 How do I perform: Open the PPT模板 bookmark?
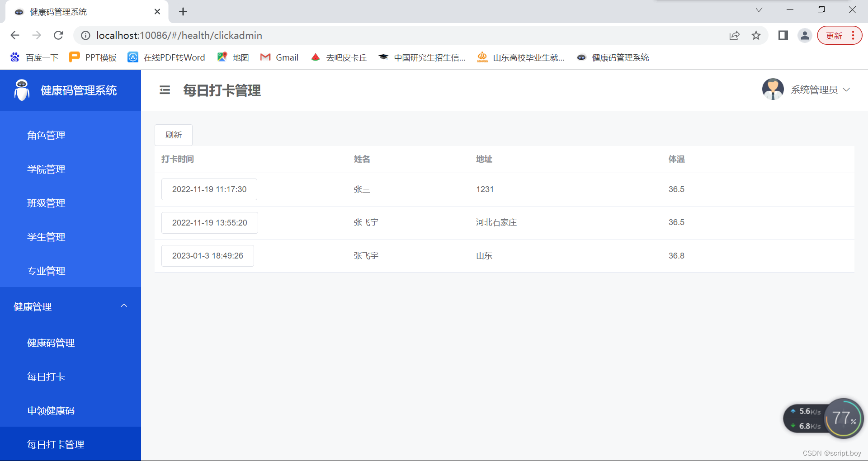93,57
